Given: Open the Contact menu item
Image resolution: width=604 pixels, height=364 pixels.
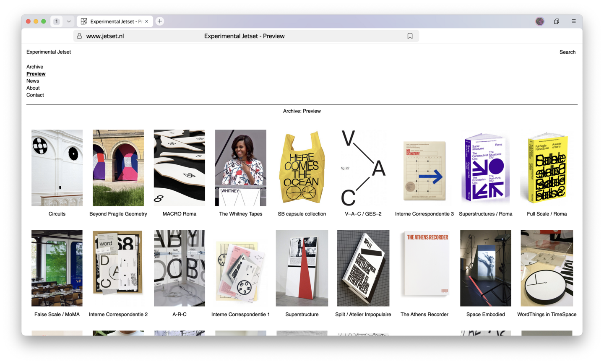Looking at the screenshot, I should [x=35, y=95].
